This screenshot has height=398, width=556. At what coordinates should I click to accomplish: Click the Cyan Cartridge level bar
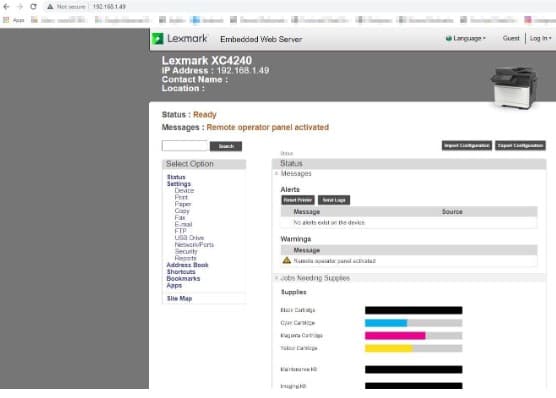[413, 323]
